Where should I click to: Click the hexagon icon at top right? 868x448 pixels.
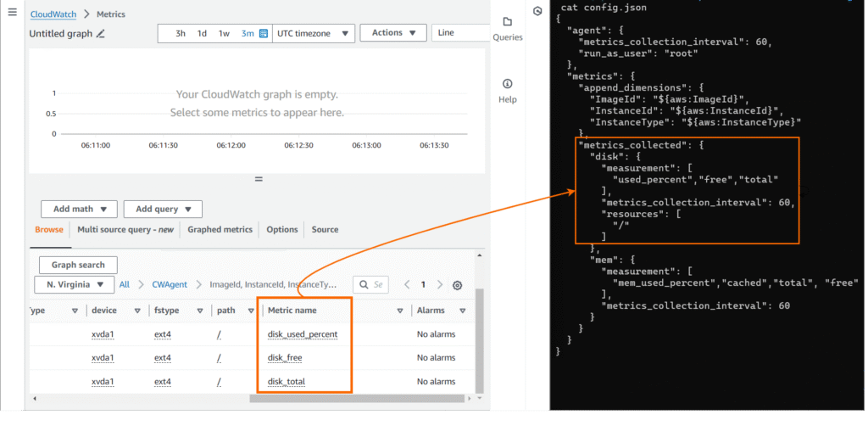(x=537, y=11)
